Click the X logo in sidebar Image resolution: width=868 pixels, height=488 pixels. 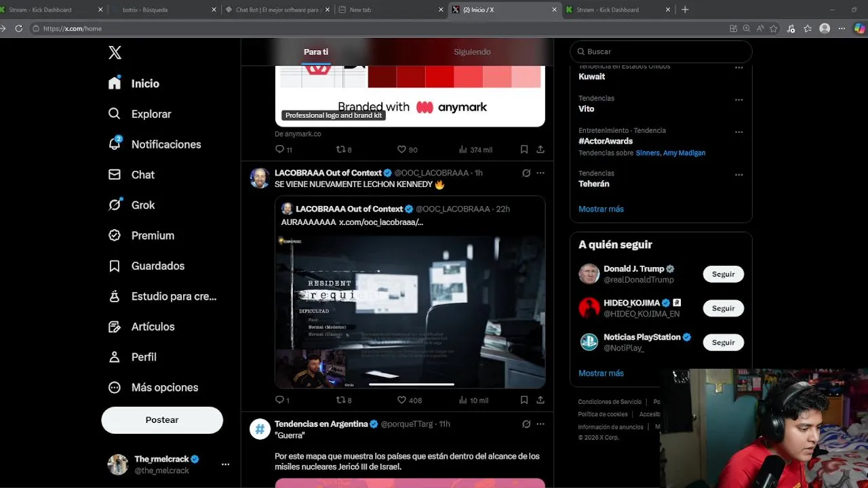(115, 53)
